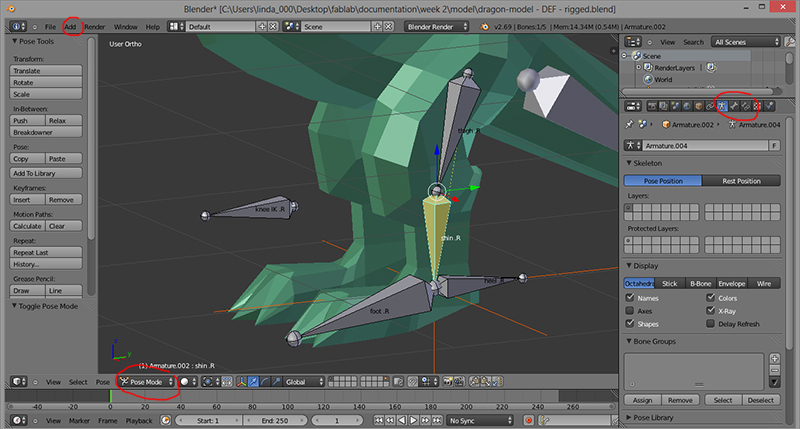Play the animation forward
This screenshot has width=800, height=429.
[414, 420]
